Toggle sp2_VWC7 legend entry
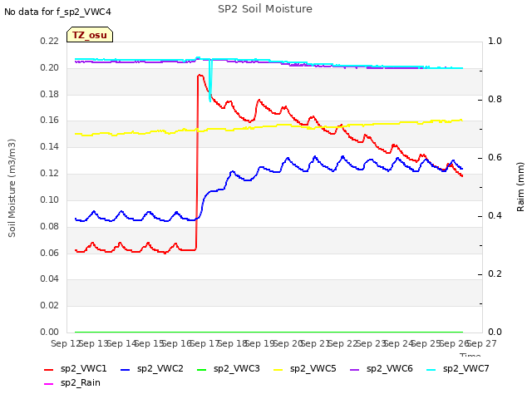Screen dimensions: 532x399 pos(458,368)
